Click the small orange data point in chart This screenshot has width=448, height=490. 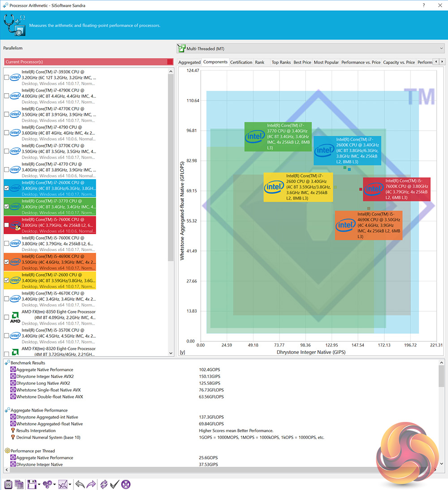pos(369,208)
